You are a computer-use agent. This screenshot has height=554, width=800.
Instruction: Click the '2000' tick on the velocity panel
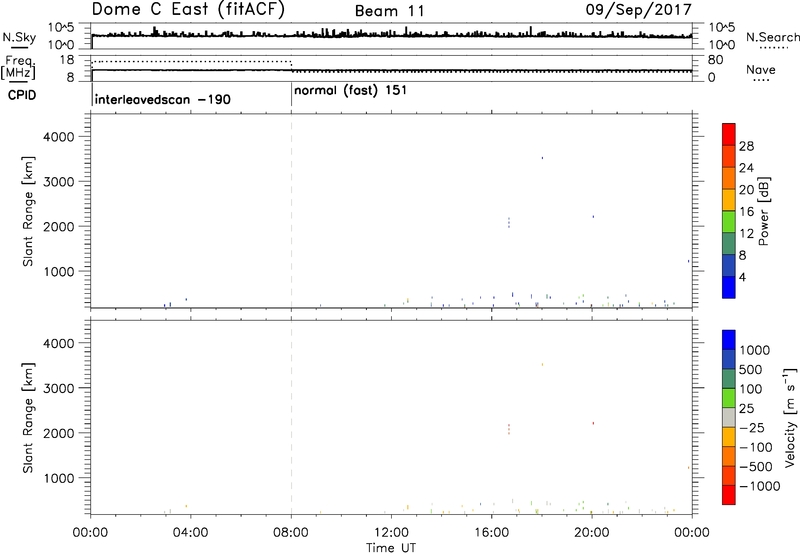[x=59, y=433]
